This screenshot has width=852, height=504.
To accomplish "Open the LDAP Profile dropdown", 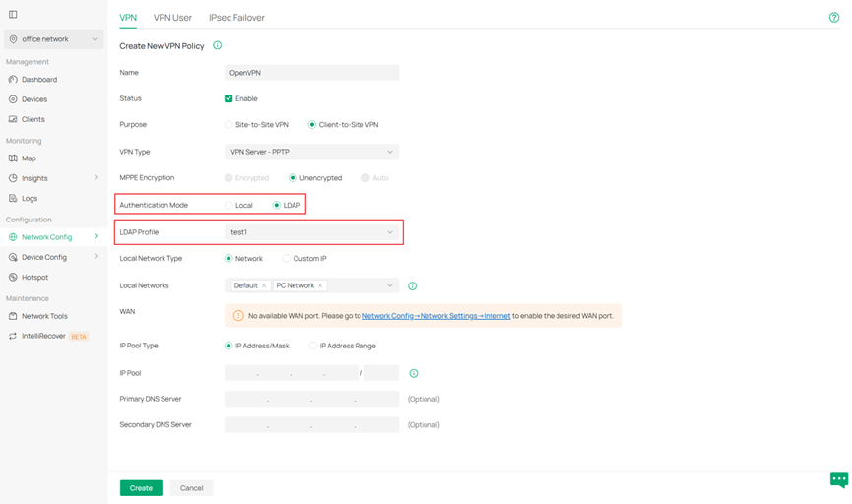I will 312,232.
